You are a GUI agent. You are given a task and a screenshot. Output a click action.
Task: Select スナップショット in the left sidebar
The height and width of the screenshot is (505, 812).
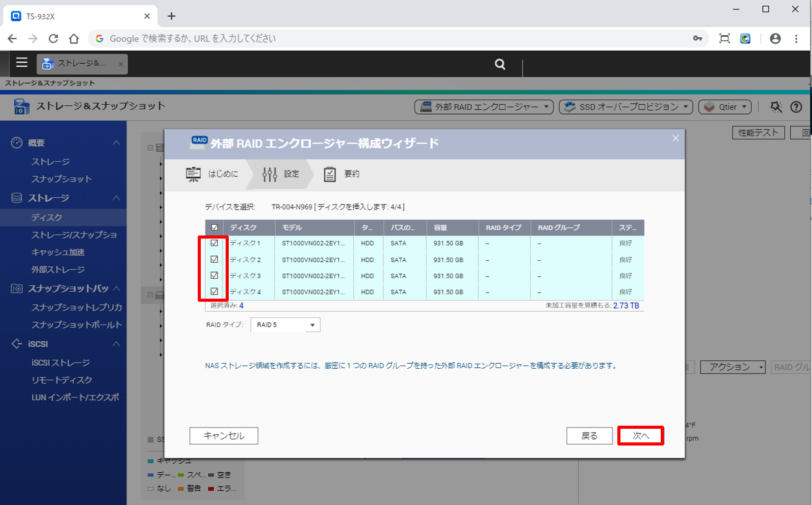click(x=61, y=179)
